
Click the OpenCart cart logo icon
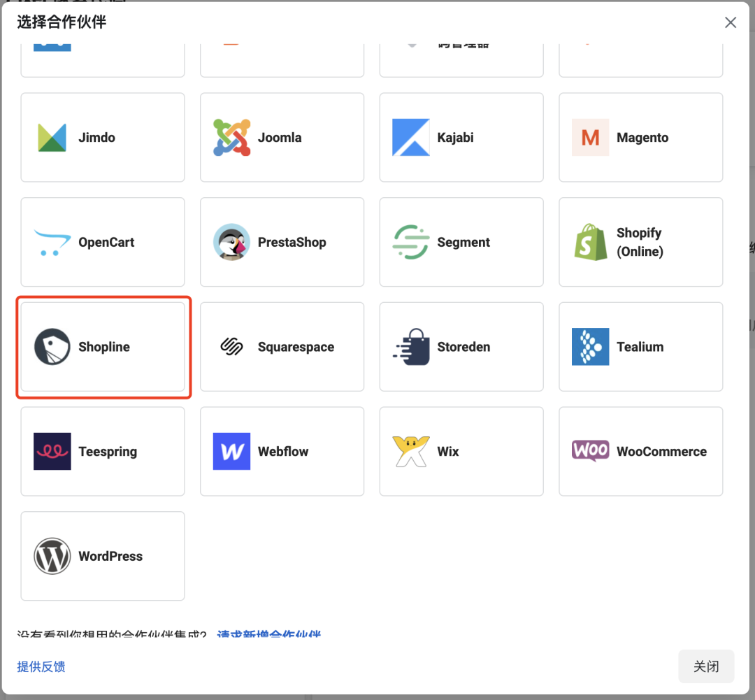[52, 243]
